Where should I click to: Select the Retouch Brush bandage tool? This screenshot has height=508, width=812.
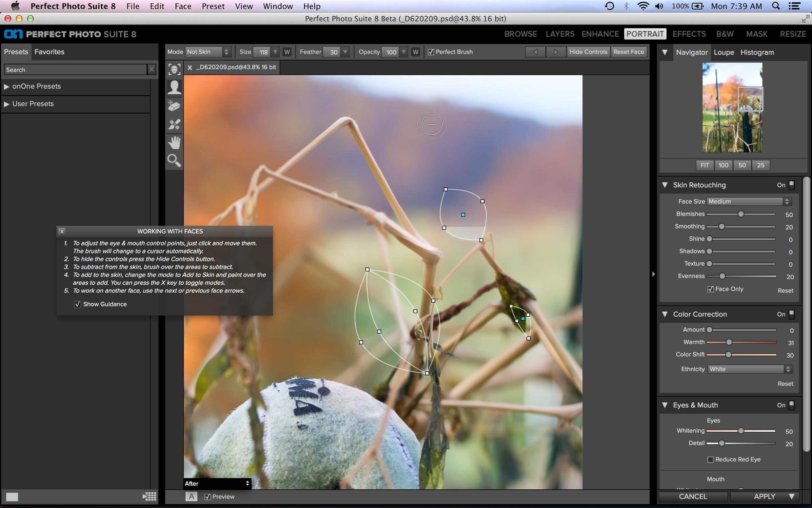click(x=174, y=124)
